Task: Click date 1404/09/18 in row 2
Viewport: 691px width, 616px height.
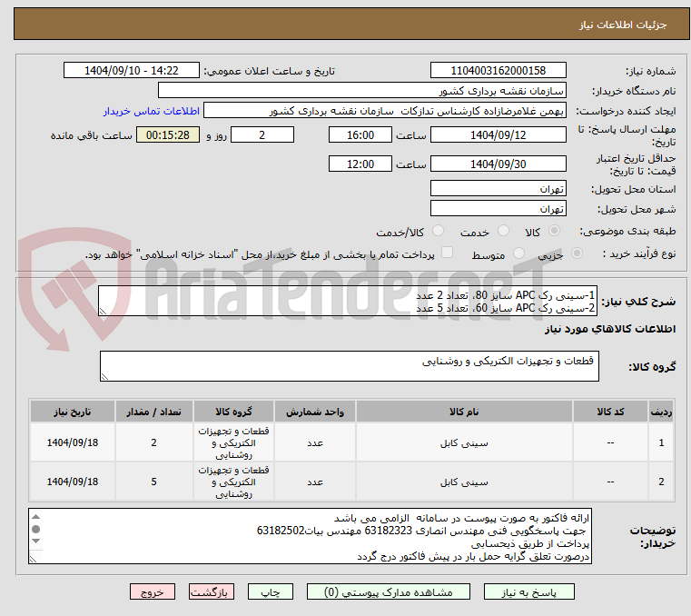Action: point(73,482)
